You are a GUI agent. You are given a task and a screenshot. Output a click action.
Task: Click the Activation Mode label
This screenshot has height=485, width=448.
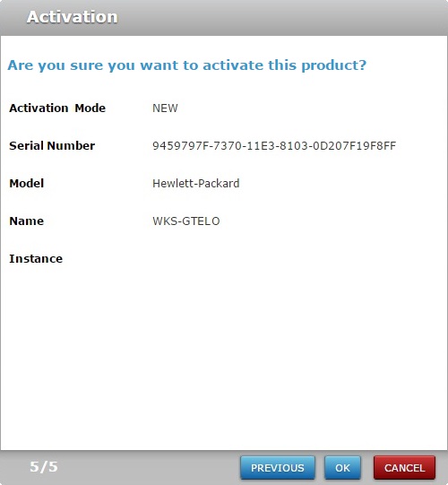coord(57,108)
